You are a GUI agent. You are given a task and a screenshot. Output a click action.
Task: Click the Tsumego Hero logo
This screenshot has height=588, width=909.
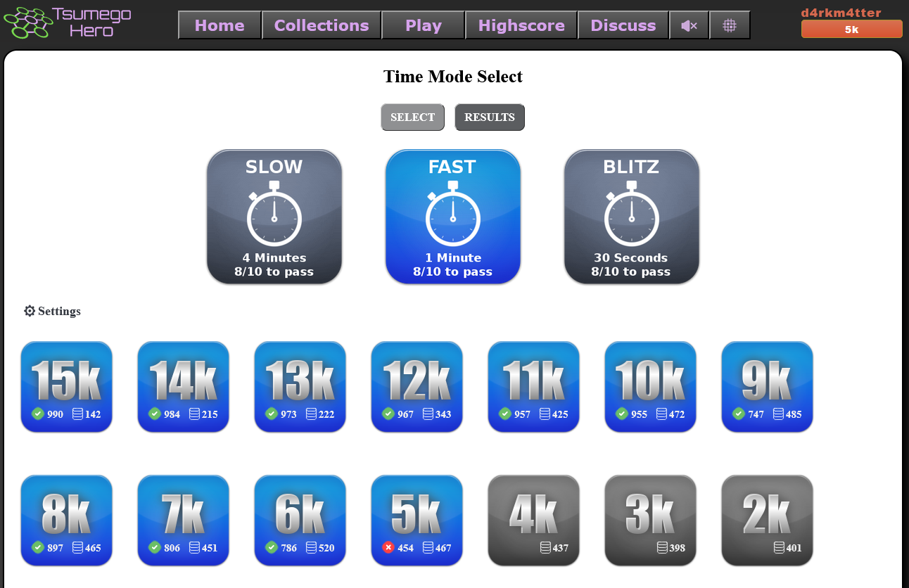coord(68,23)
